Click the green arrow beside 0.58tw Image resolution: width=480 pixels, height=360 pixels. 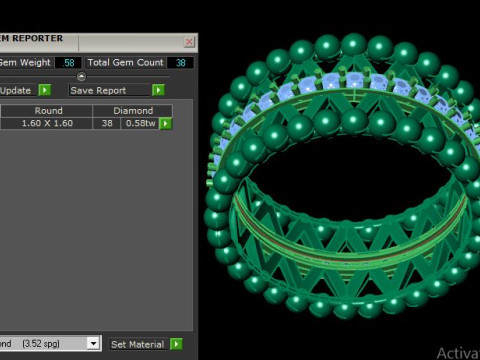click(165, 124)
